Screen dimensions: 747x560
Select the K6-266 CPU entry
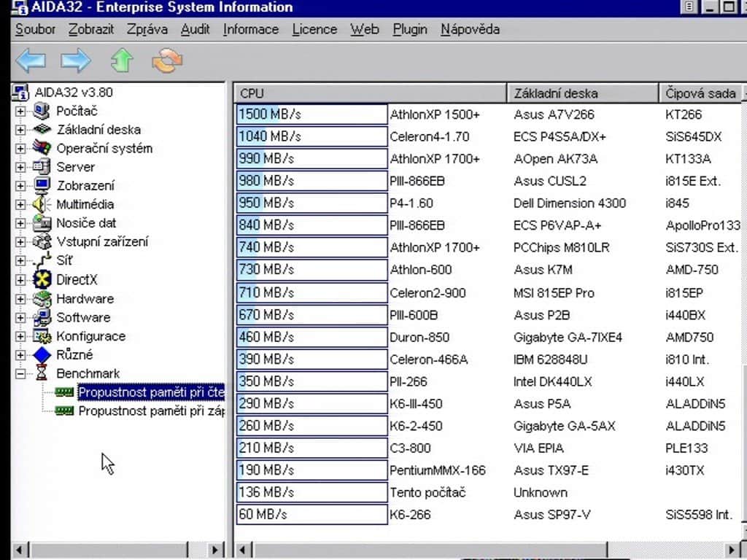point(410,515)
